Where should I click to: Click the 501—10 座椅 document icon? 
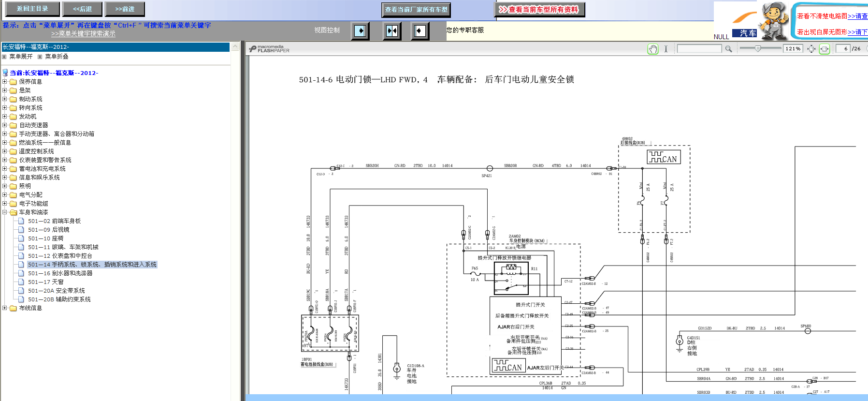(21, 238)
